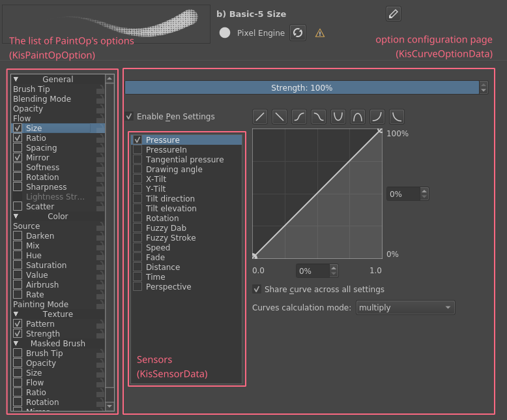Toggle the Ratio option checkbox
This screenshot has width=507, height=420.
tap(18, 138)
